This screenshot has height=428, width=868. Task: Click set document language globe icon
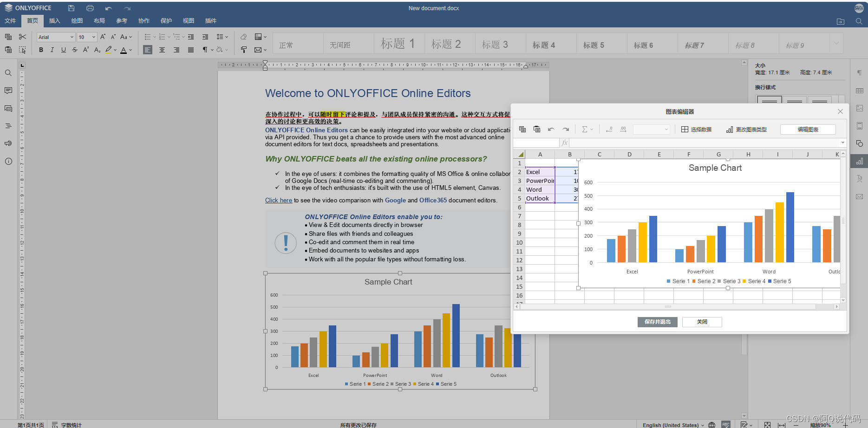pyautogui.click(x=711, y=425)
